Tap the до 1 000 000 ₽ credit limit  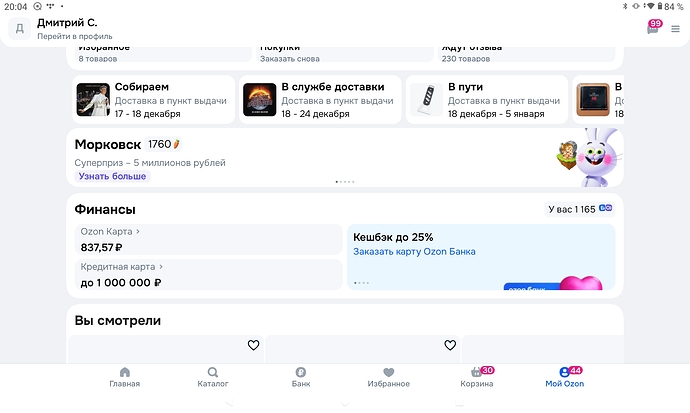coord(121,283)
